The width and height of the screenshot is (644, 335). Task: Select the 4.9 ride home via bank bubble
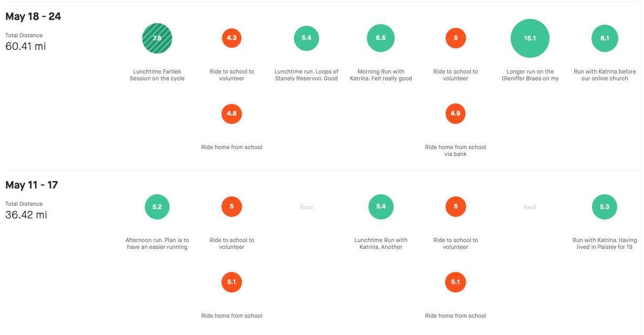point(456,113)
